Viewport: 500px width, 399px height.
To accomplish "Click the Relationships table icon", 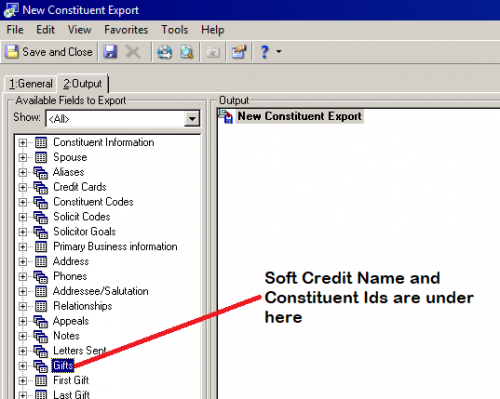I will pyautogui.click(x=41, y=306).
